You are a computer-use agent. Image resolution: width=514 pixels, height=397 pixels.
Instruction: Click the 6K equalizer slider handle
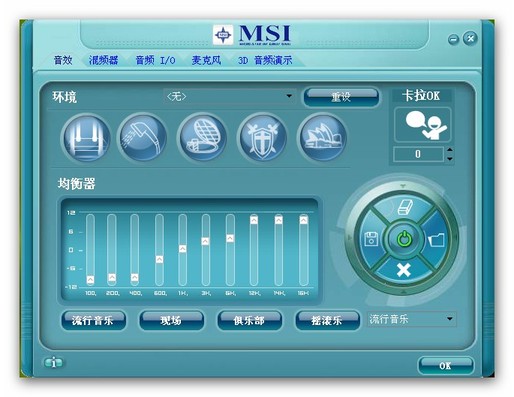(230, 238)
